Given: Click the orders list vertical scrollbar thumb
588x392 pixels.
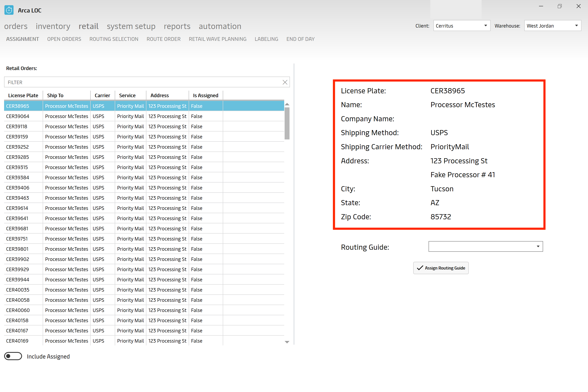Looking at the screenshot, I should click(x=287, y=123).
